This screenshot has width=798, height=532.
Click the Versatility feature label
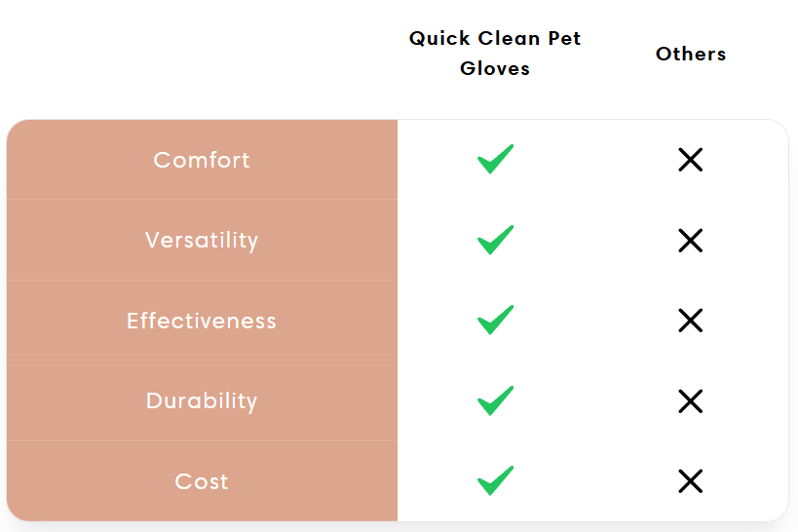pyautogui.click(x=202, y=240)
